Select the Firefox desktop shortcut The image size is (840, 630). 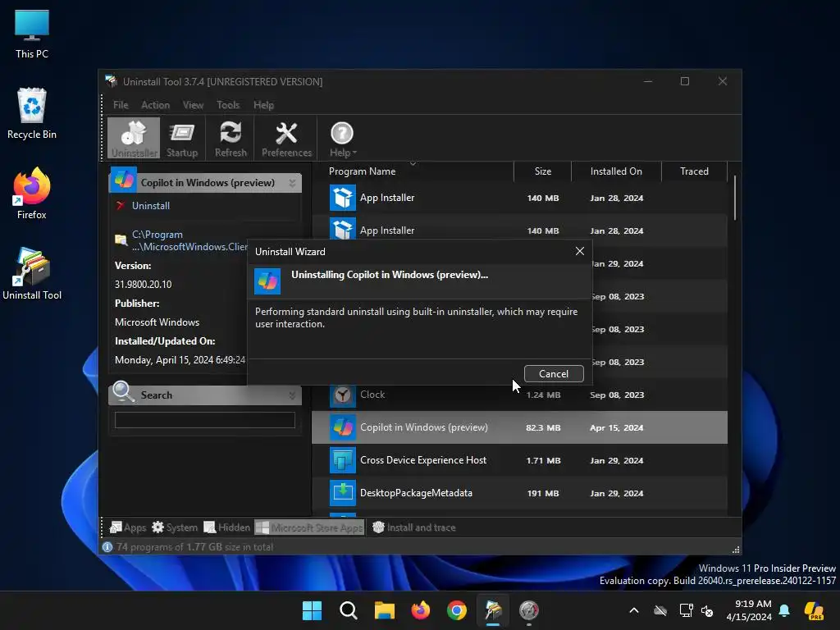click(x=32, y=194)
